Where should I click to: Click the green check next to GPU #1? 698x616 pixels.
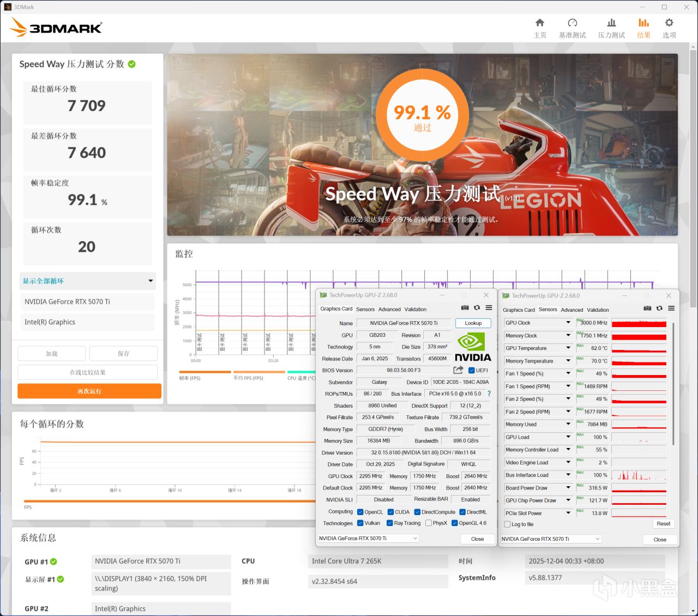click(x=53, y=561)
